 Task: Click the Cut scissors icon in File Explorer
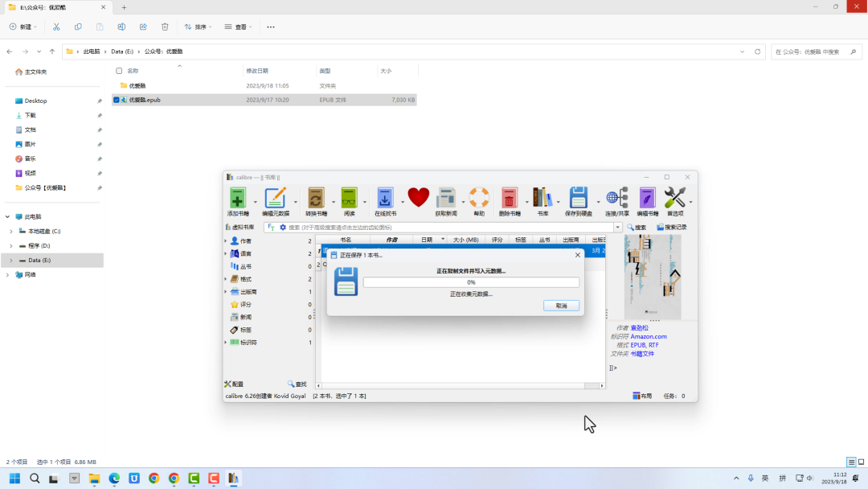tap(56, 27)
